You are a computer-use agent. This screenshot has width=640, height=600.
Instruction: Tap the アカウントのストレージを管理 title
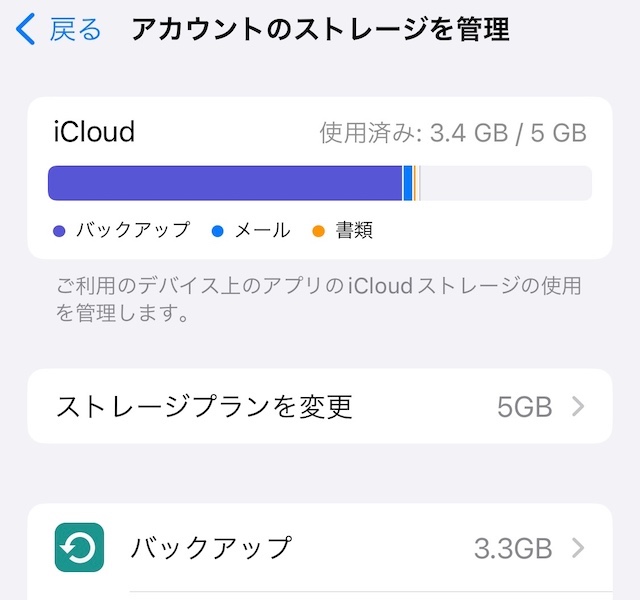[x=320, y=30]
